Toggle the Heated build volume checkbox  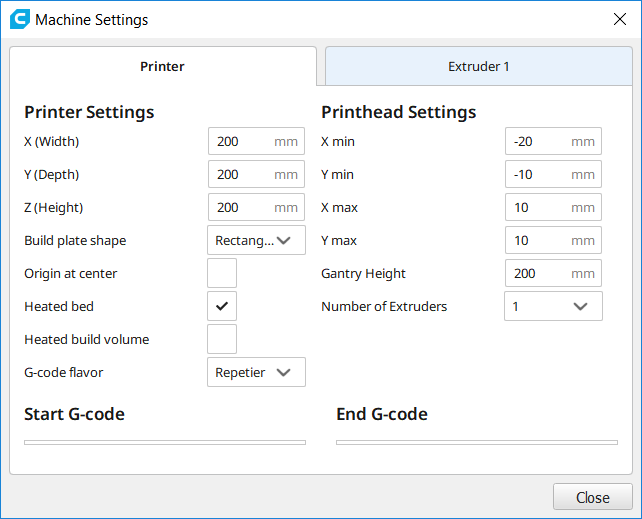pyautogui.click(x=222, y=339)
